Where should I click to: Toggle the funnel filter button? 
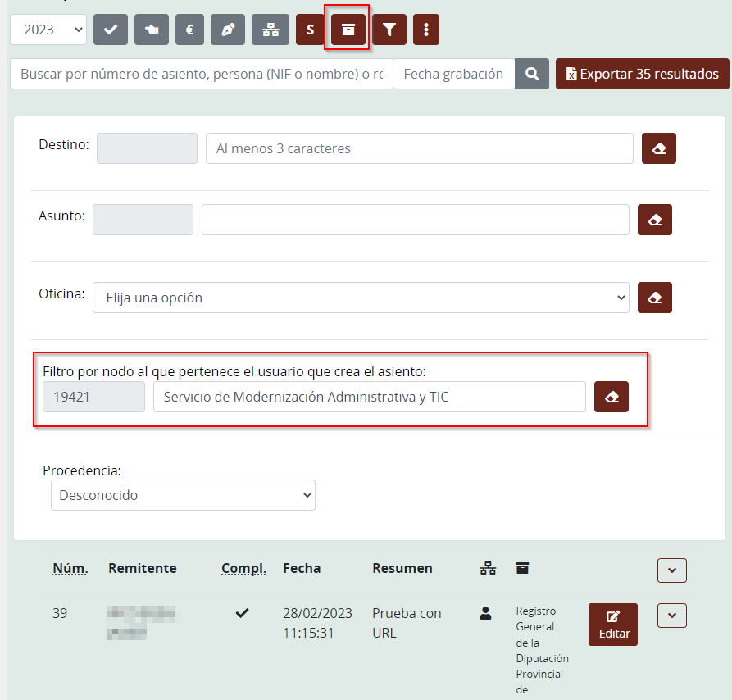389,30
